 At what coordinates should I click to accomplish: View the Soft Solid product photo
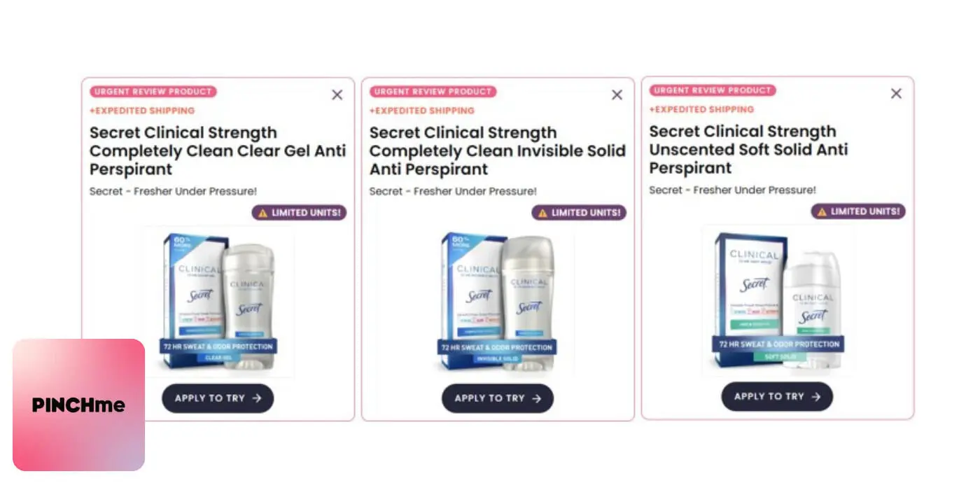coord(777,300)
